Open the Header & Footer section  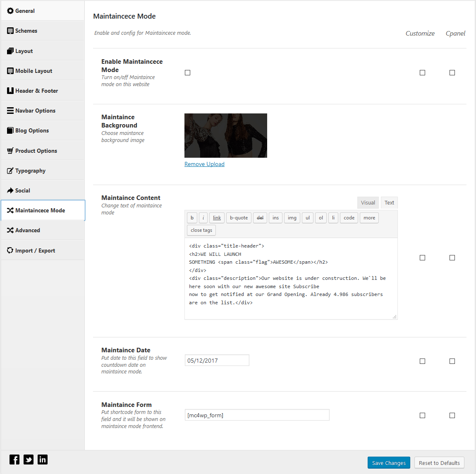pos(43,91)
